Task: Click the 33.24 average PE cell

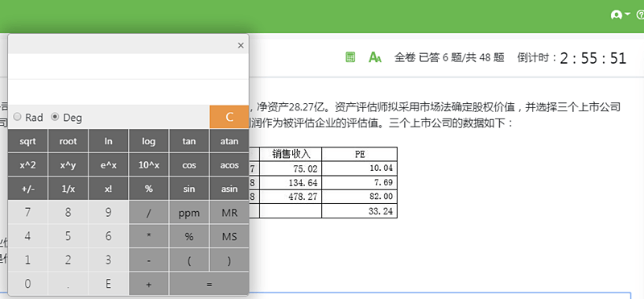Action: pos(360,211)
